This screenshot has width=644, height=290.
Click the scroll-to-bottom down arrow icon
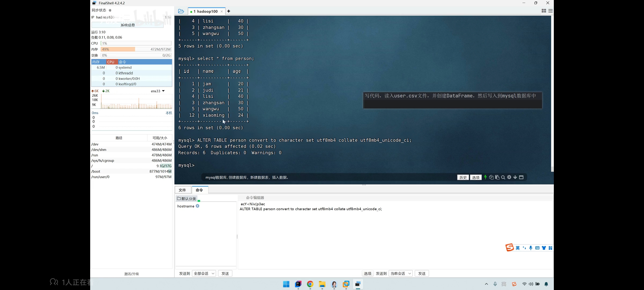click(x=515, y=177)
